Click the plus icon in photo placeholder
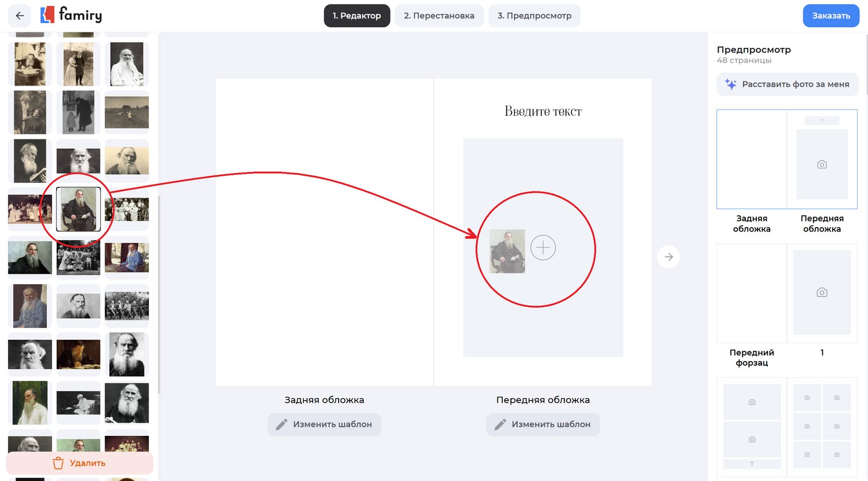The width and height of the screenshot is (868, 481). 543,248
